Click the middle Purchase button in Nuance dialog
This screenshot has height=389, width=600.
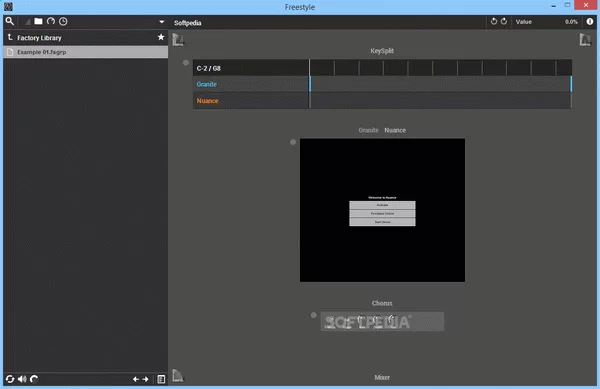(x=382, y=213)
